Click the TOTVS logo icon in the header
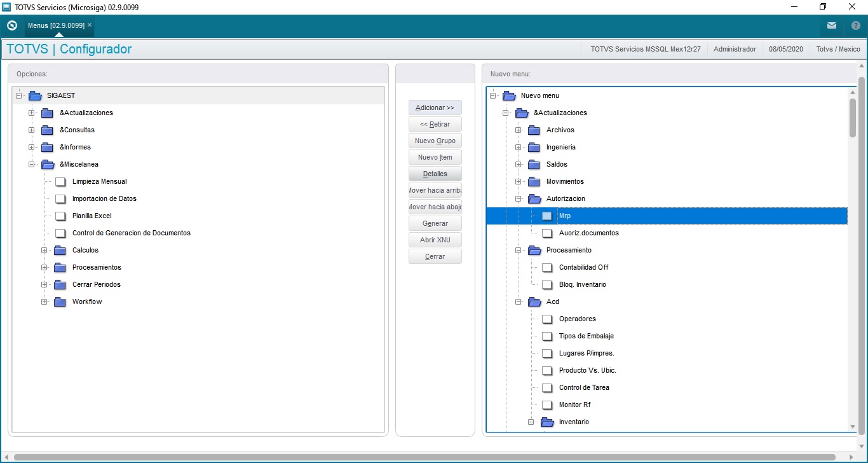Viewport: 868px width, 463px height. (11, 26)
